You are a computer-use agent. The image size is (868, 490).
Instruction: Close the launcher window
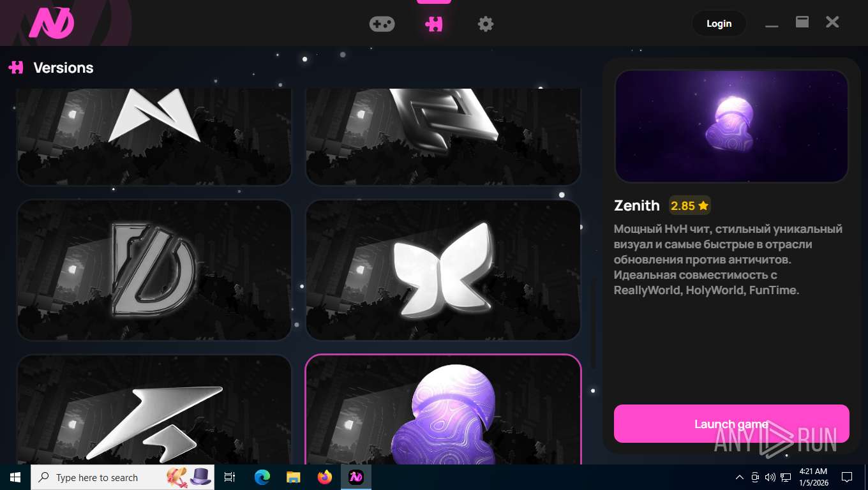pos(832,22)
